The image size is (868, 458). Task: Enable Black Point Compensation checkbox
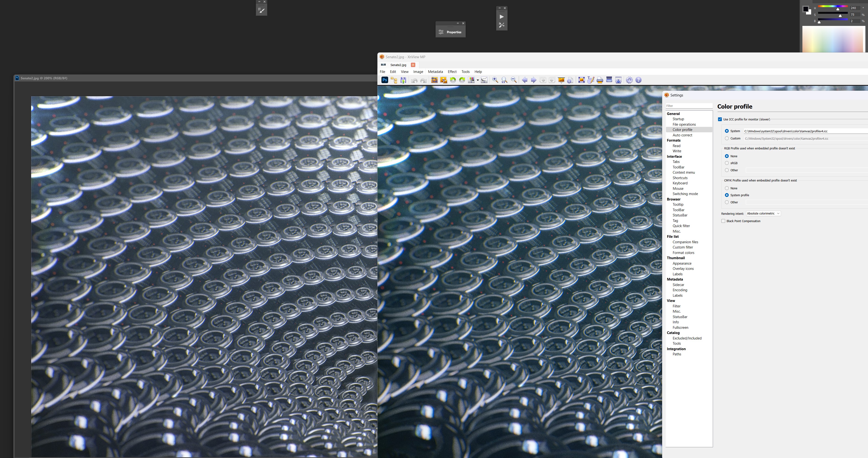click(x=723, y=221)
